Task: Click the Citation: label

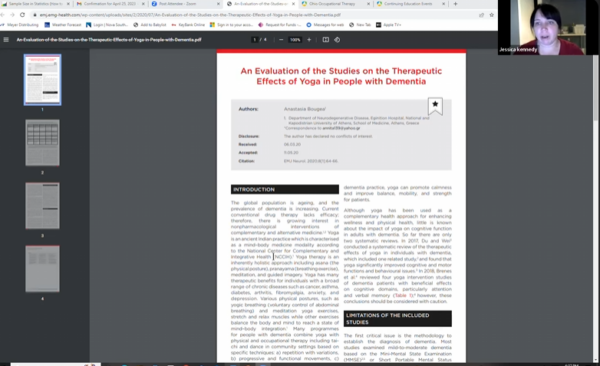Action: click(246, 161)
